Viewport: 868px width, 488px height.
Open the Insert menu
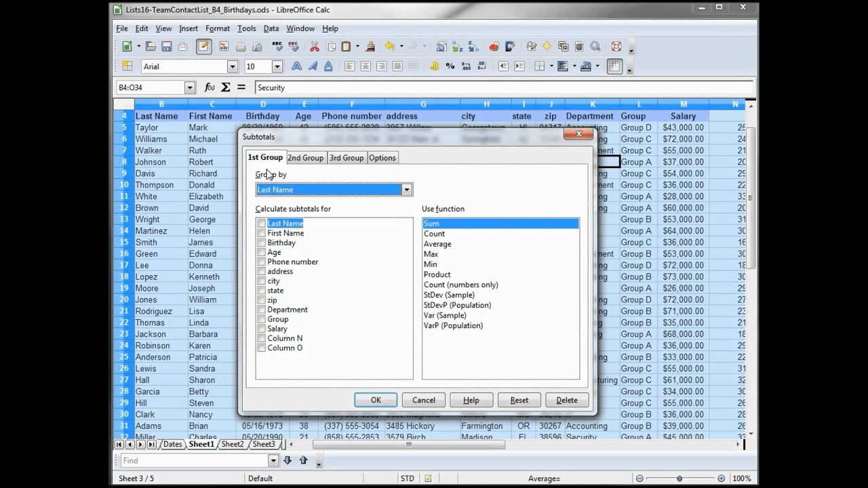189,28
